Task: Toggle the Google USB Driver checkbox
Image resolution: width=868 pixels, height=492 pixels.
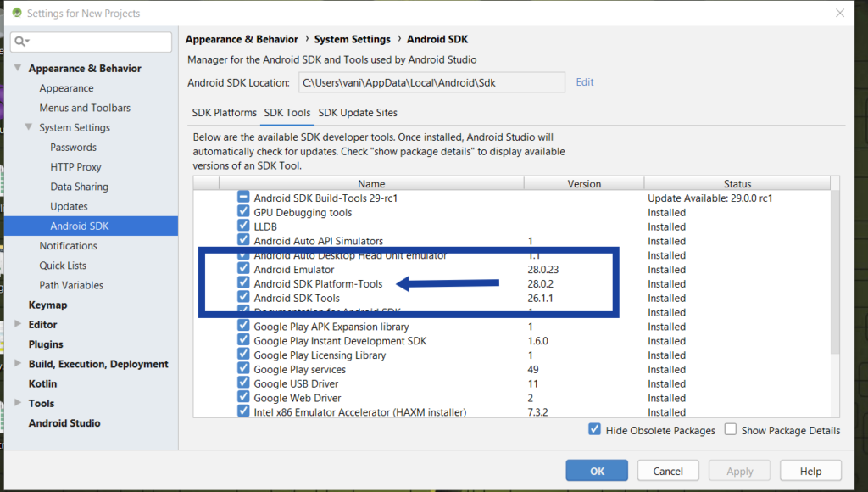Action: click(x=243, y=383)
